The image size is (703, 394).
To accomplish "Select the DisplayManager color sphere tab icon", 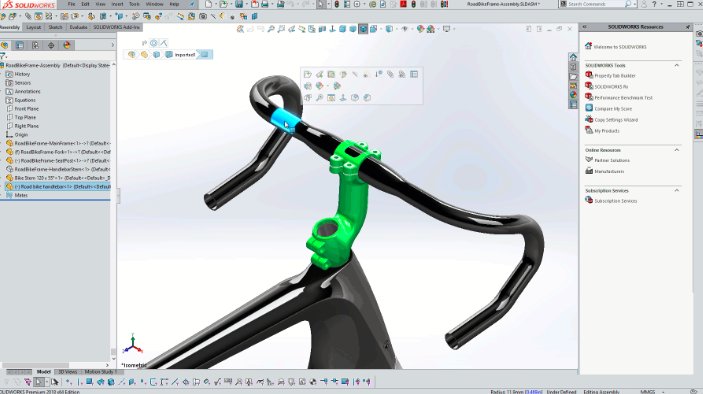I will pyautogui.click(x=67, y=45).
